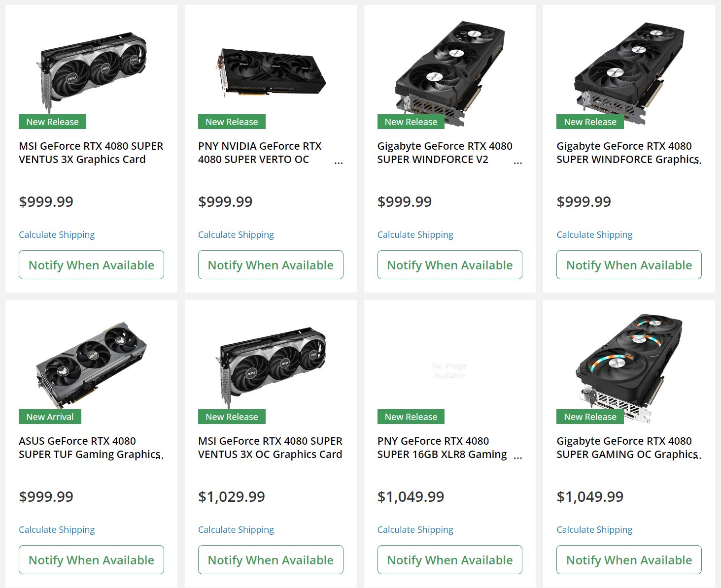
Task: Expand truncated title on PNY XLR8 Gaming card
Action: [x=518, y=457]
